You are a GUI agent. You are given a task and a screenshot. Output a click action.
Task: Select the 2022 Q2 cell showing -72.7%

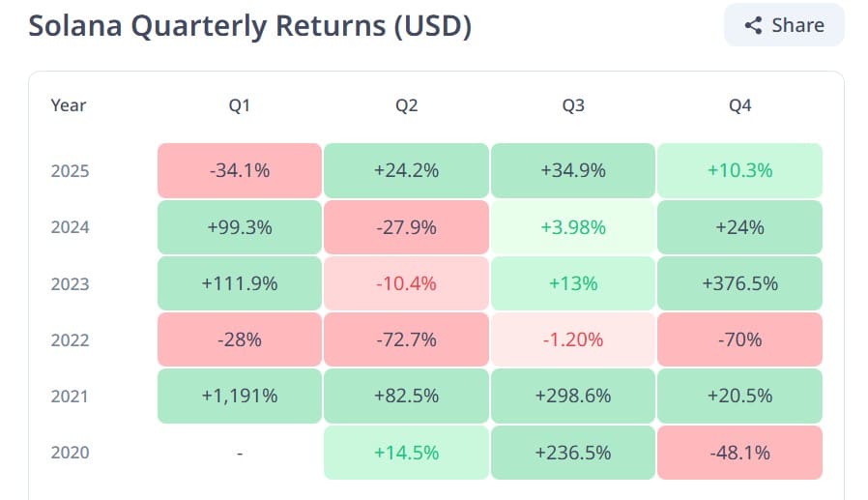[x=406, y=339]
